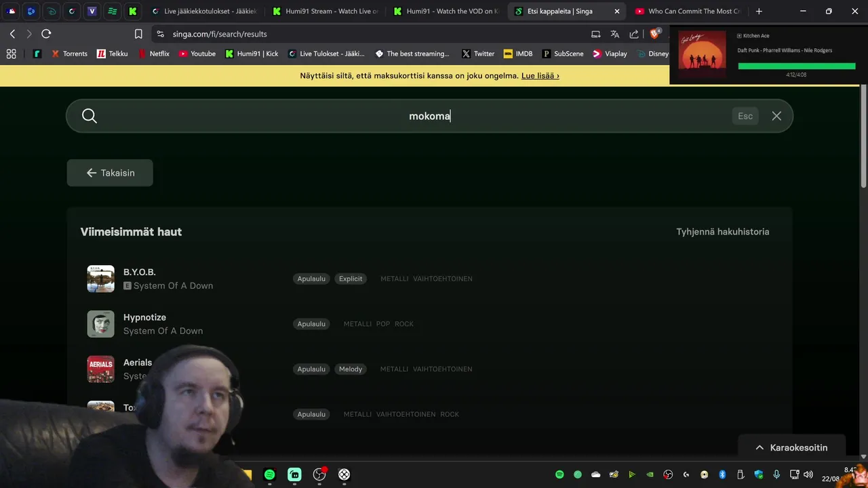Open Spotify in taskbar
Screen dimensions: 868x488
(269, 474)
